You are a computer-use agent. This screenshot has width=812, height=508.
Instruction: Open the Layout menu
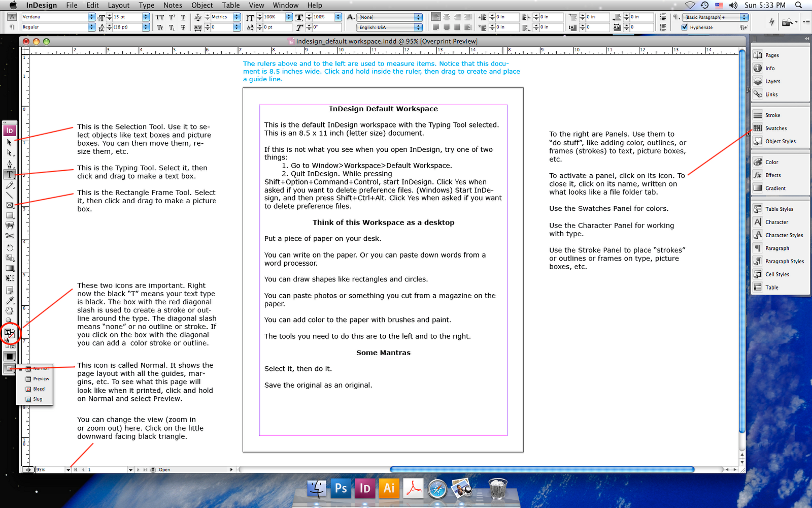point(119,5)
